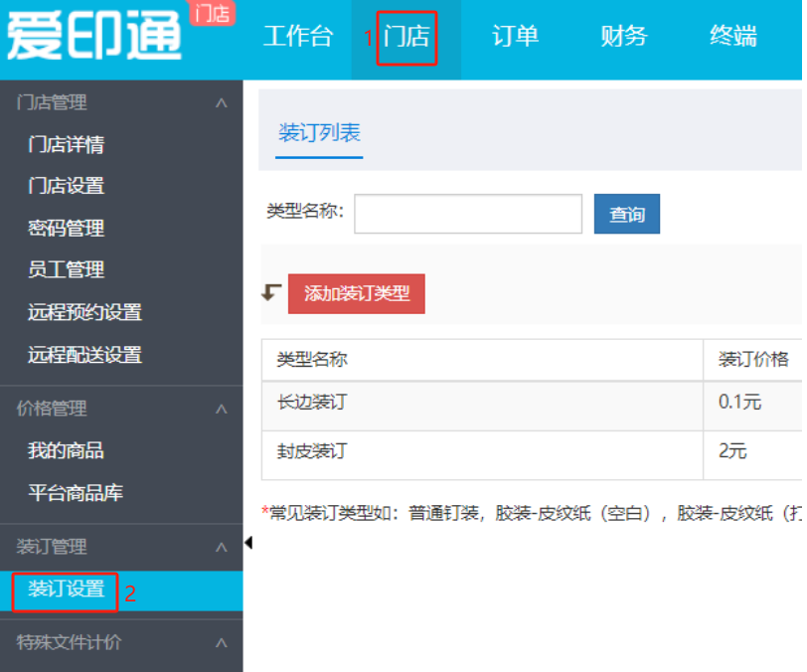The width and height of the screenshot is (807, 672).
Task: Open 门店详情 in the sidebar
Action: tap(67, 145)
